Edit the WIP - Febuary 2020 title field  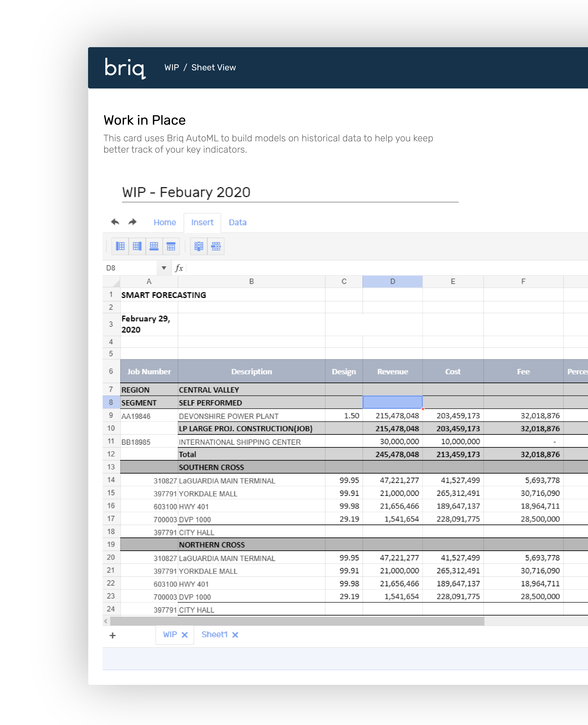pos(290,193)
